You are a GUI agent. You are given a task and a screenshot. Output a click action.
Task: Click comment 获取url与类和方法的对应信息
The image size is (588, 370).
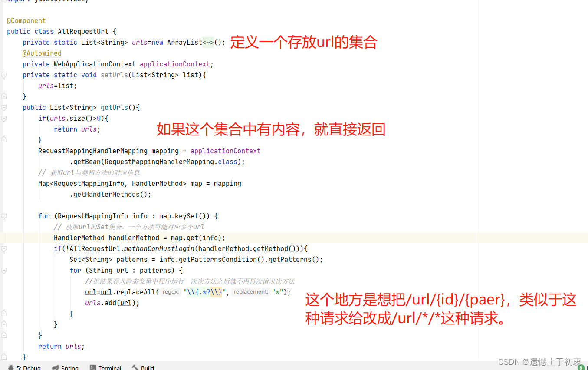pos(89,173)
